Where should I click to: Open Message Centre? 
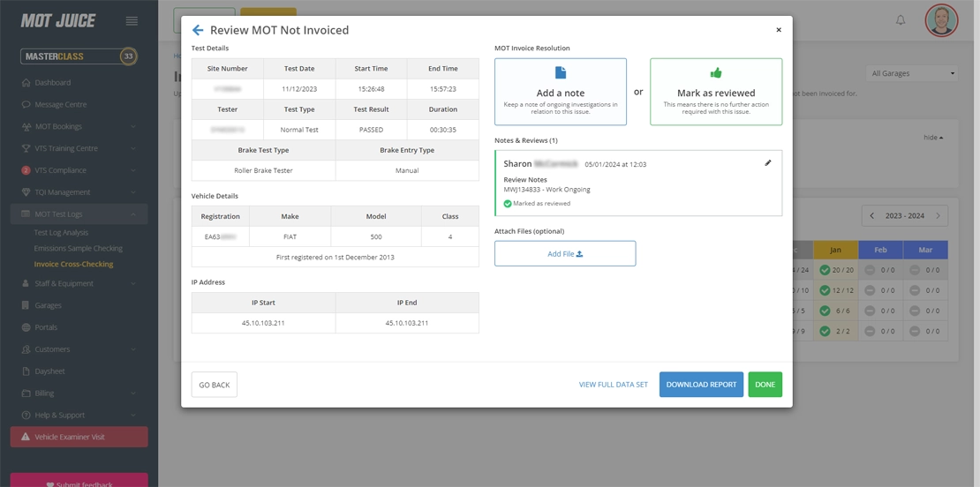point(61,104)
